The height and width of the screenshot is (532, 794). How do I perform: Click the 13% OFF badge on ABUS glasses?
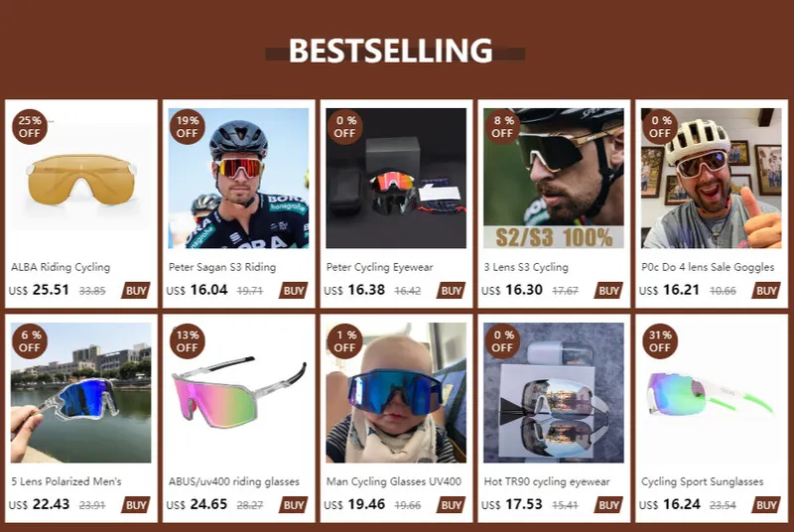click(188, 341)
